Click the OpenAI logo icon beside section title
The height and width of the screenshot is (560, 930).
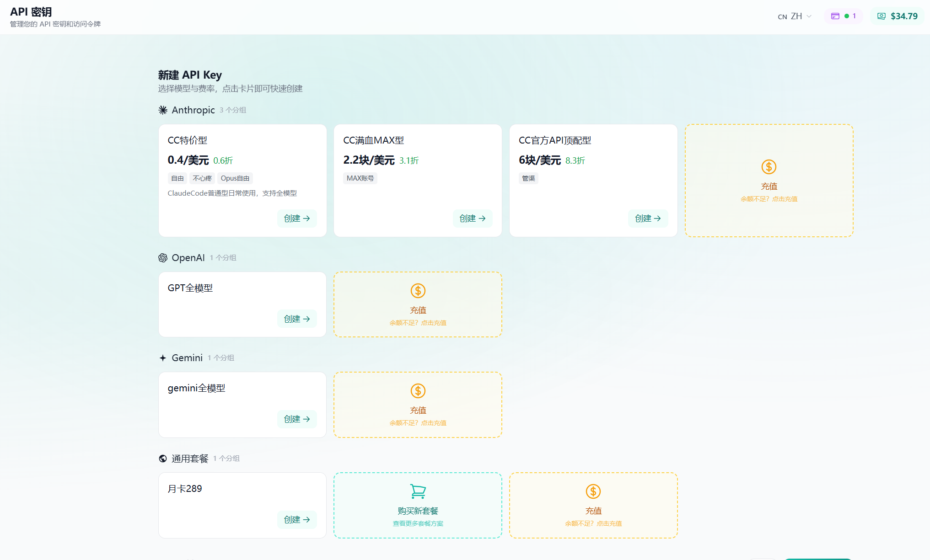[x=163, y=258]
